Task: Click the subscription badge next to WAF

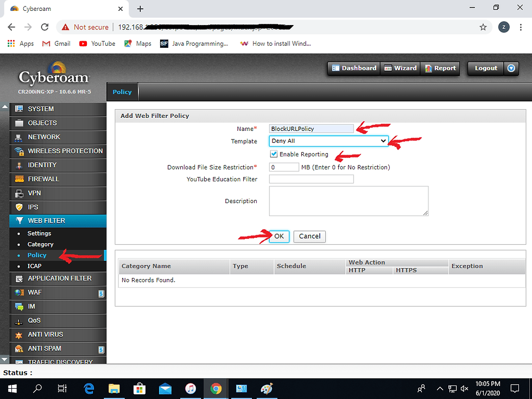Action: pos(101,294)
